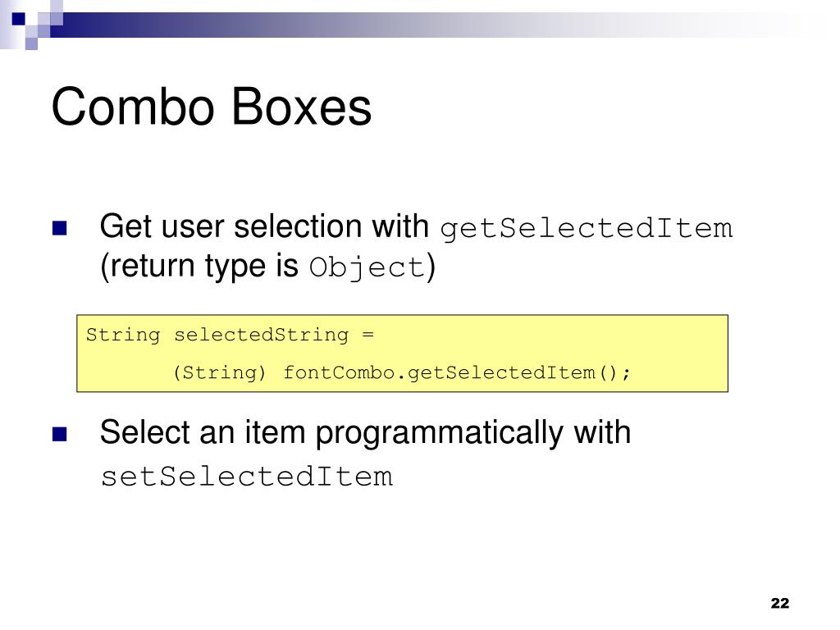
Task: Click the word 'Combo' in the title
Action: [x=133, y=107]
